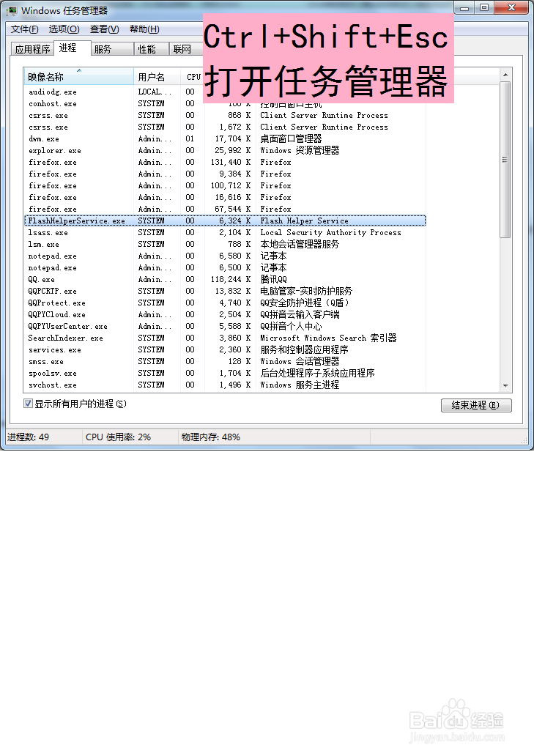The width and height of the screenshot is (534, 756).
Task: Select the smss.exe process
Action: click(x=225, y=362)
